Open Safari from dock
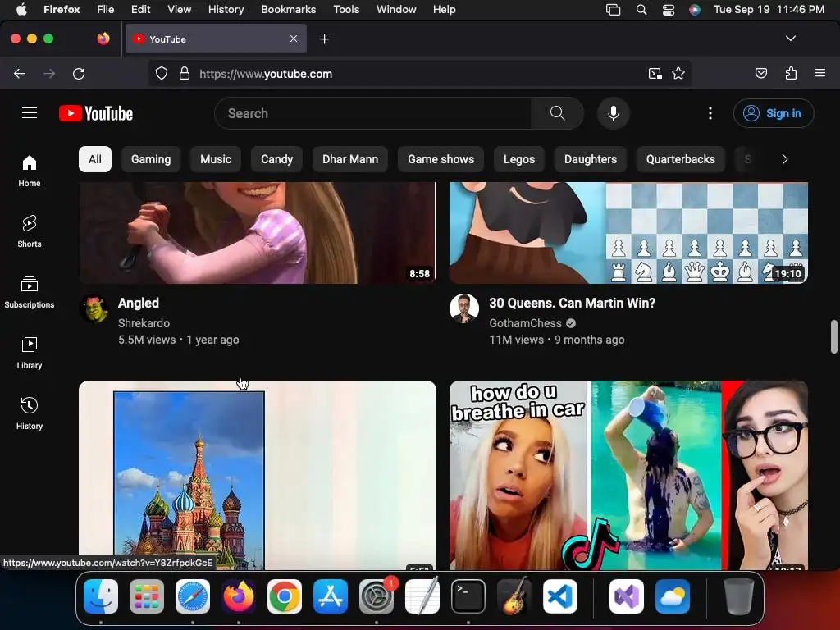Viewport: 840px width, 630px height. pyautogui.click(x=192, y=596)
